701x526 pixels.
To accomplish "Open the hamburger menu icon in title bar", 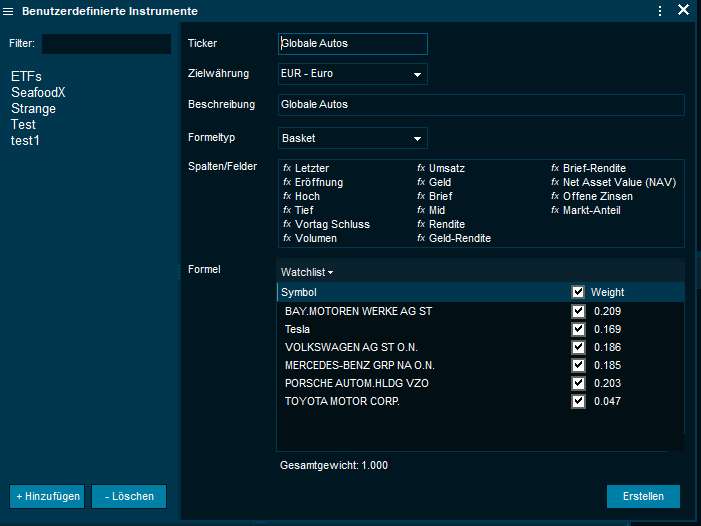I will click(x=9, y=11).
